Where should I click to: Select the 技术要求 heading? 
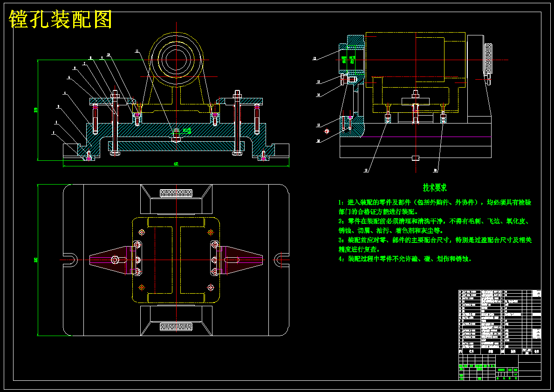(435, 187)
